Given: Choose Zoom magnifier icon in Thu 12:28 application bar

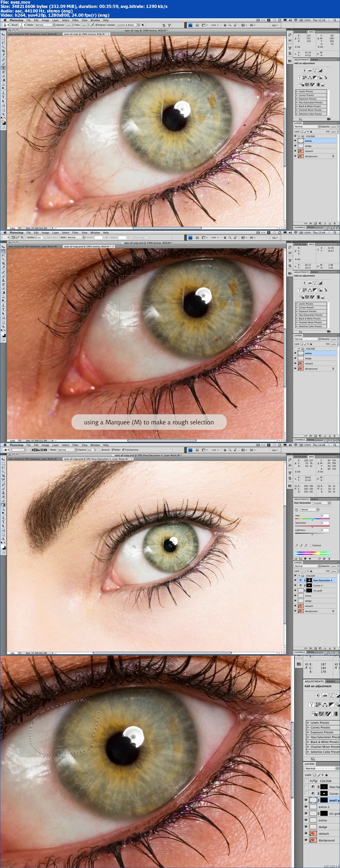Looking at the screenshot, I should point(230,25).
